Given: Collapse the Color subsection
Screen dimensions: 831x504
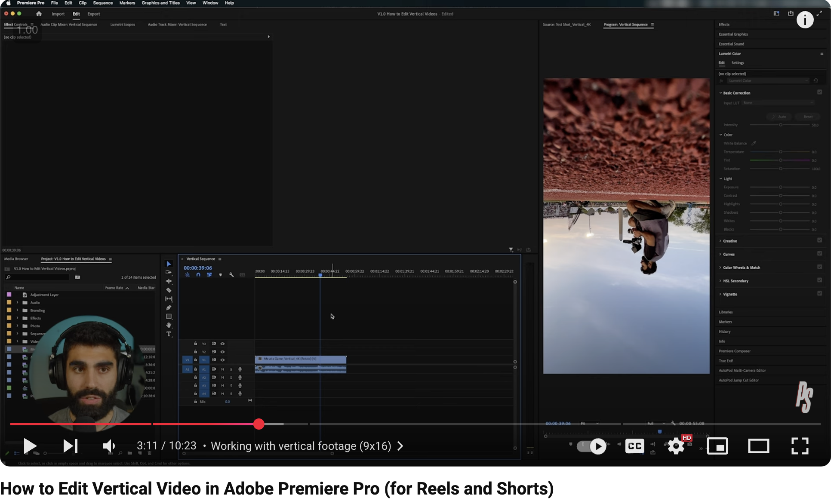Looking at the screenshot, I should 721,135.
